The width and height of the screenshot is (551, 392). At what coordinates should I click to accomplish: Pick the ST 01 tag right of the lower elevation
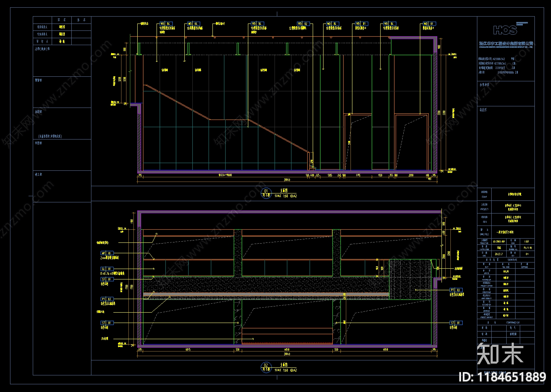click(x=455, y=323)
